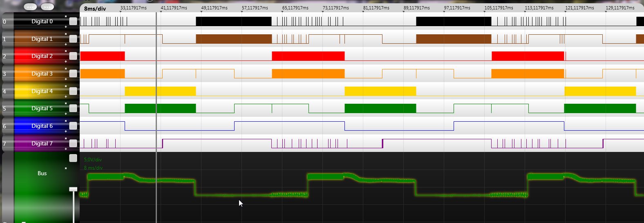This screenshot has width=644, height=223.
Task: Expand Digital 4 using its plus icon
Action: 66,96
